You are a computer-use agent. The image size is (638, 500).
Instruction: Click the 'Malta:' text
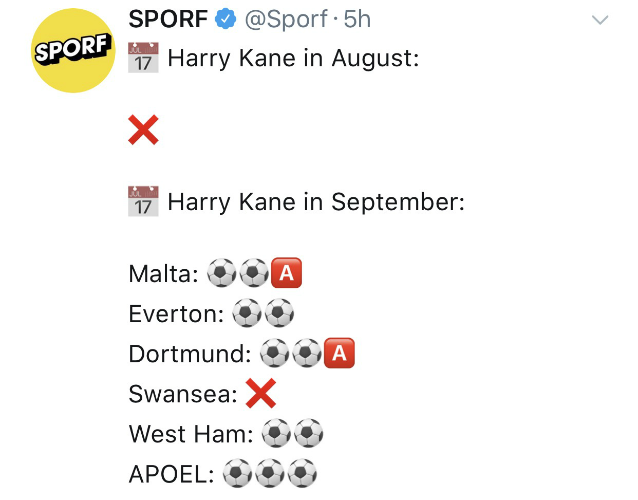(x=164, y=274)
